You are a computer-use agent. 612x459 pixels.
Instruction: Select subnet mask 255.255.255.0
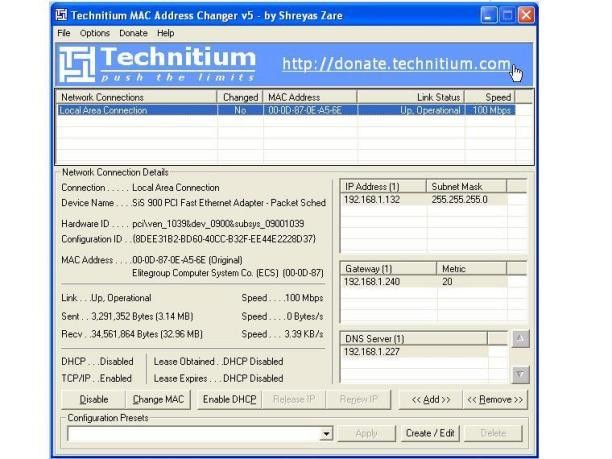tap(459, 199)
